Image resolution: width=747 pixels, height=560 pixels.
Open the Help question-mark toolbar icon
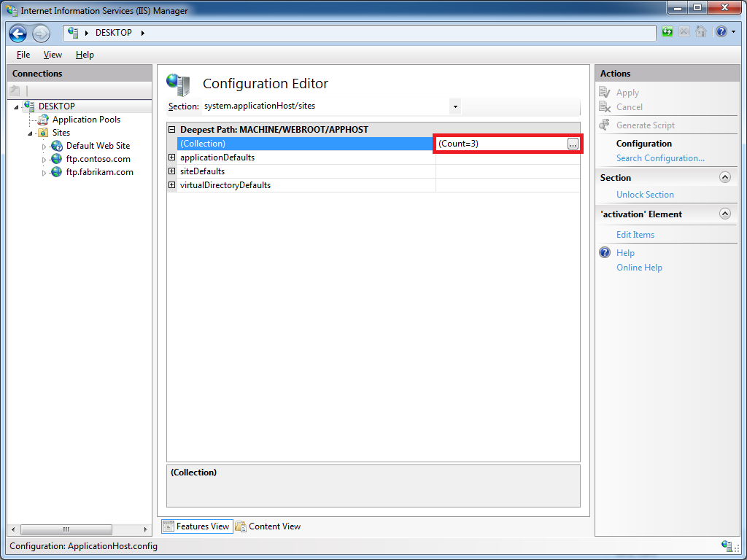(721, 32)
